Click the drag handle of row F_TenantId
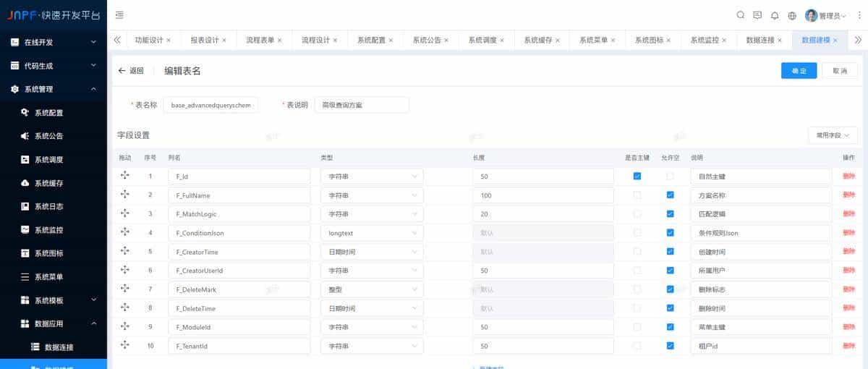This screenshot has width=868, height=369. [x=124, y=345]
